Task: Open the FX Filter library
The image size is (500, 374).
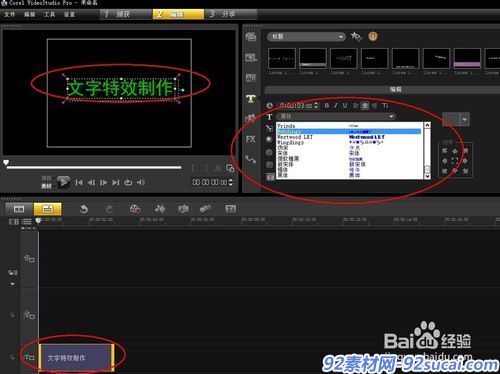Action: (251, 139)
